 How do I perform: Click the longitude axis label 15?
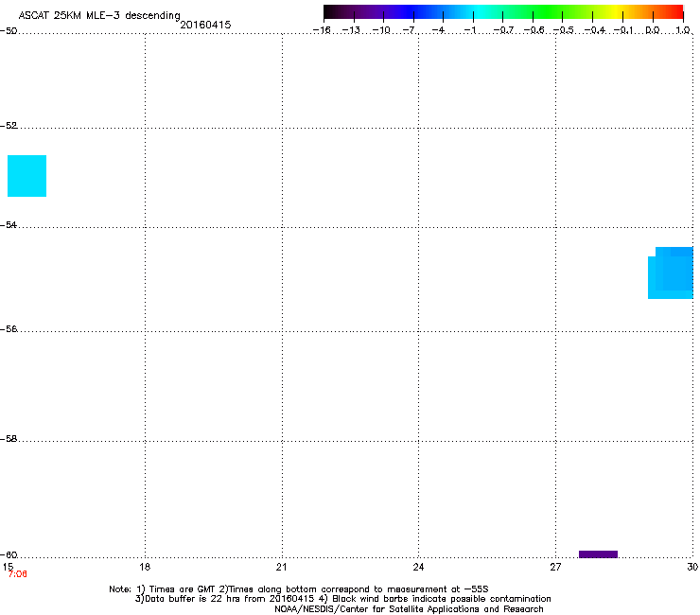tap(8, 567)
